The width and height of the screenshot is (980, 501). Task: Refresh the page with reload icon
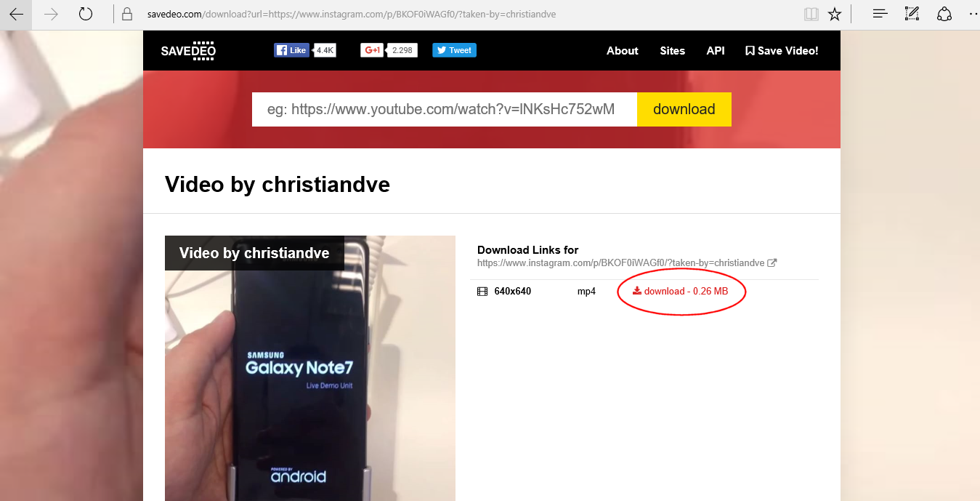(86, 14)
